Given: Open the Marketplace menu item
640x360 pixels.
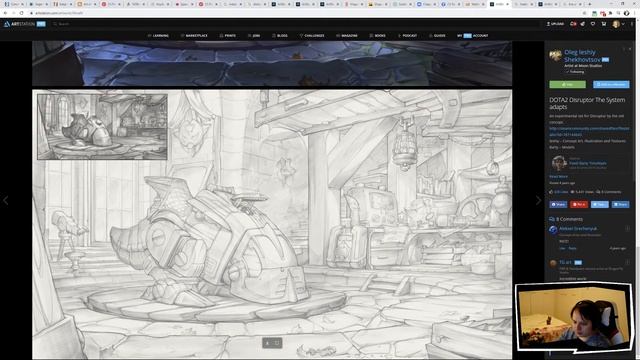Looking at the screenshot, I should 194,36.
